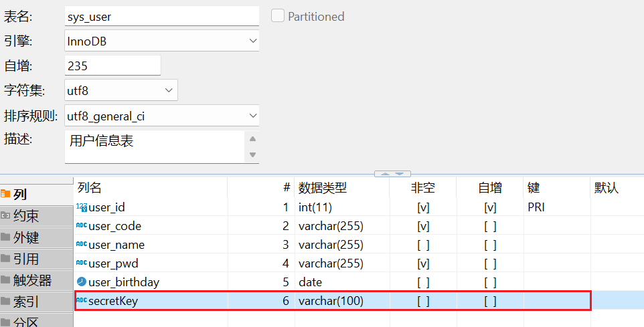Click down arrow of description scrollbar
644x327 pixels.
(252, 154)
